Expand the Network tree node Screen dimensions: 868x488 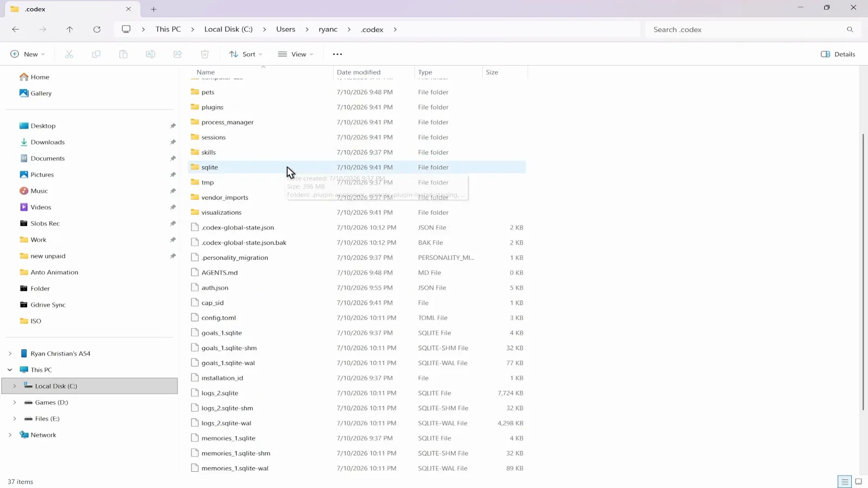(x=10, y=435)
